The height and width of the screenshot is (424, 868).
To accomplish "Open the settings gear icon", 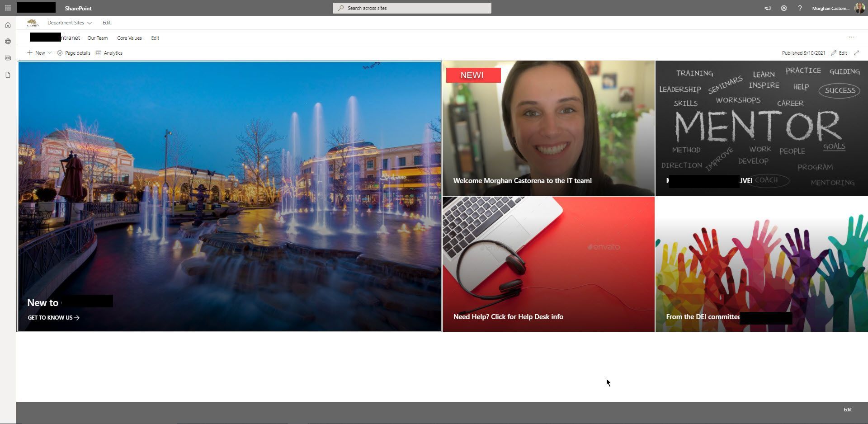I will [783, 8].
